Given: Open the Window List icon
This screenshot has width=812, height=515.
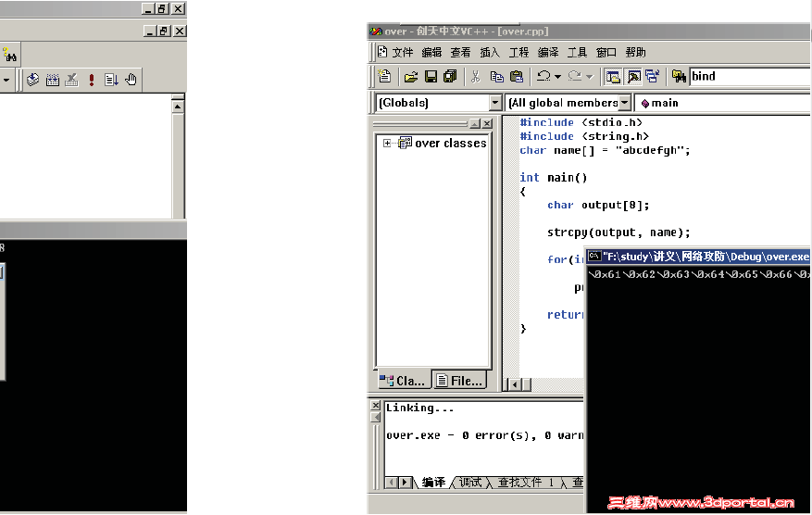Looking at the screenshot, I should point(652,77).
